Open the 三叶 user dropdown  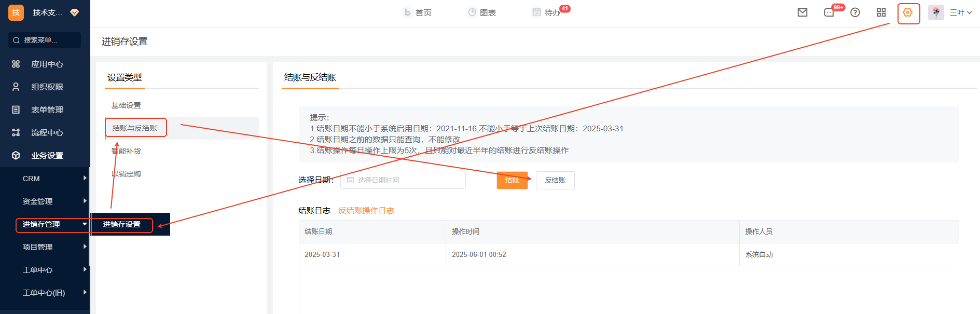[960, 12]
